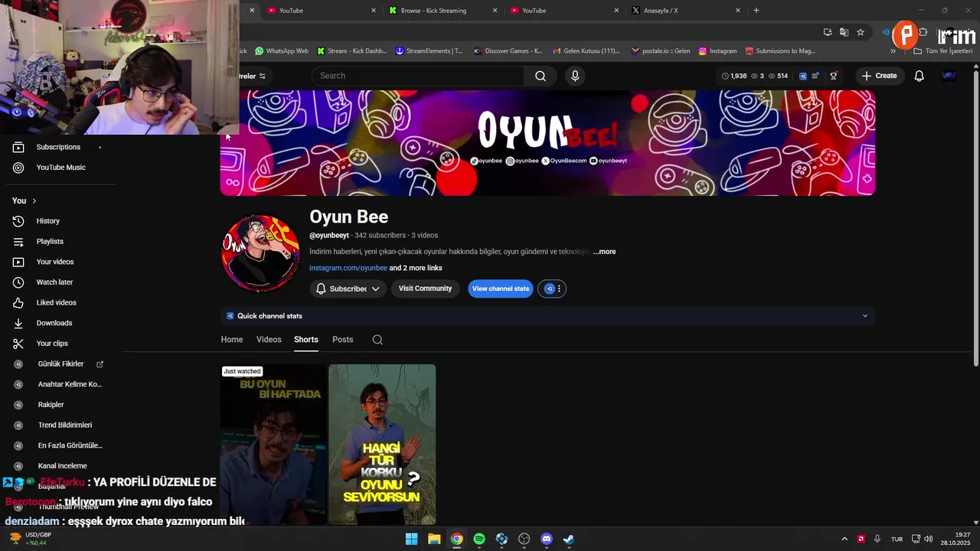This screenshot has width=980, height=551.
Task: Click the vidIQ icon in YouTube header
Action: click(803, 76)
